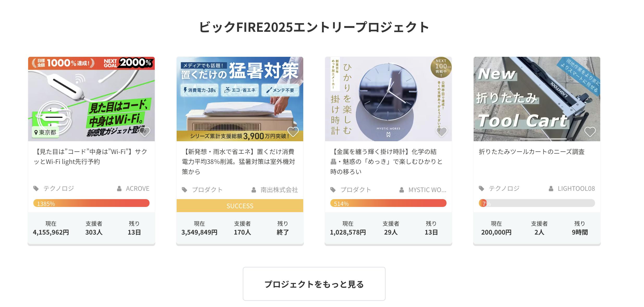Click the 1385% funding progress bar
The image size is (644, 307).
click(x=91, y=203)
